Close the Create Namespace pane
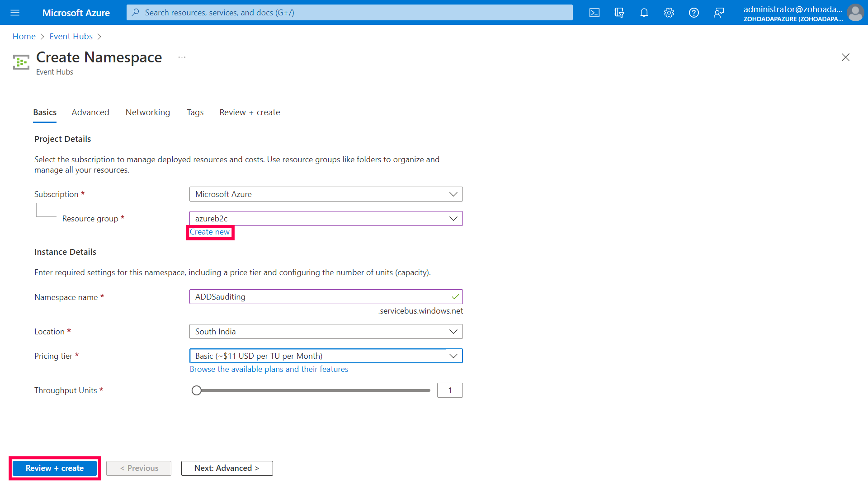The image size is (868, 488). [x=845, y=57]
